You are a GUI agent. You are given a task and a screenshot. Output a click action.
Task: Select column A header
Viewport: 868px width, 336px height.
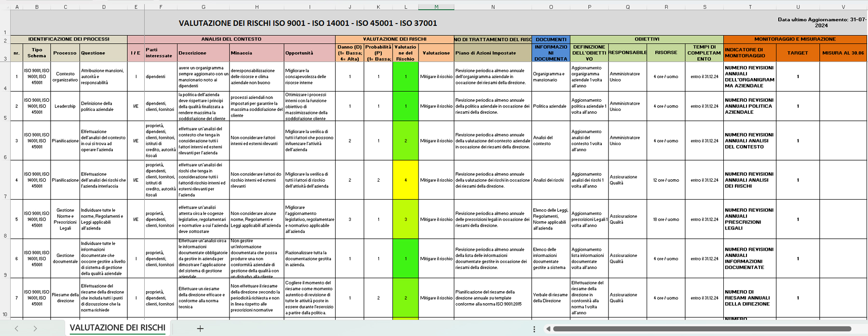[17, 7]
